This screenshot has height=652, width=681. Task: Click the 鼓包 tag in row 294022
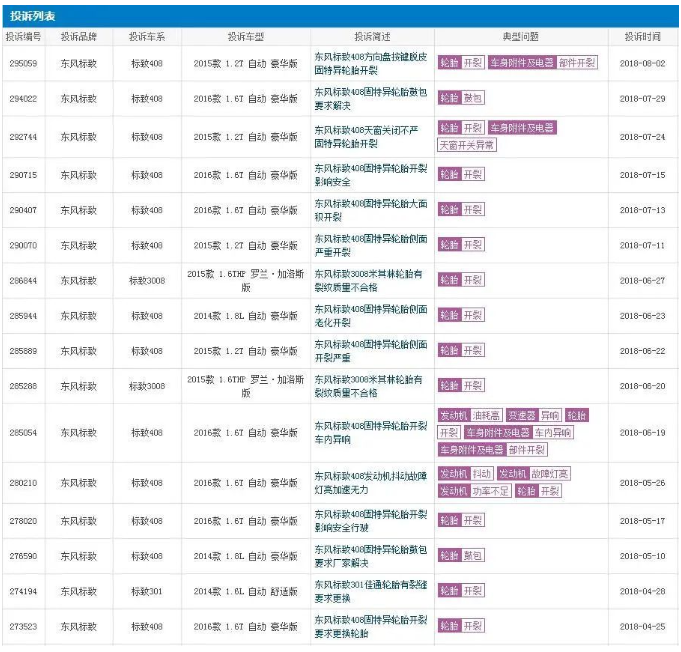point(473,98)
